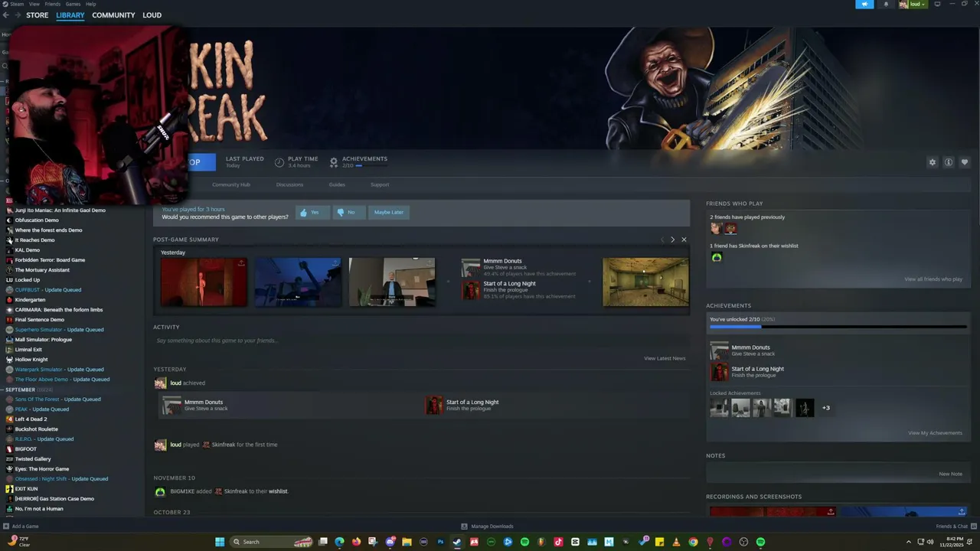The height and width of the screenshot is (551, 980).
Task: Click second friend avatar under played previously
Action: click(x=730, y=228)
